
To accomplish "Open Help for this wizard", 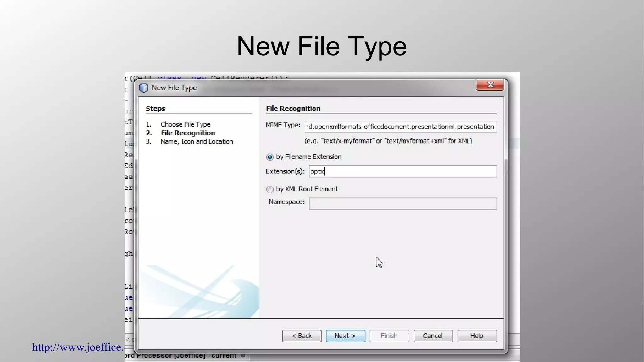I will point(477,336).
